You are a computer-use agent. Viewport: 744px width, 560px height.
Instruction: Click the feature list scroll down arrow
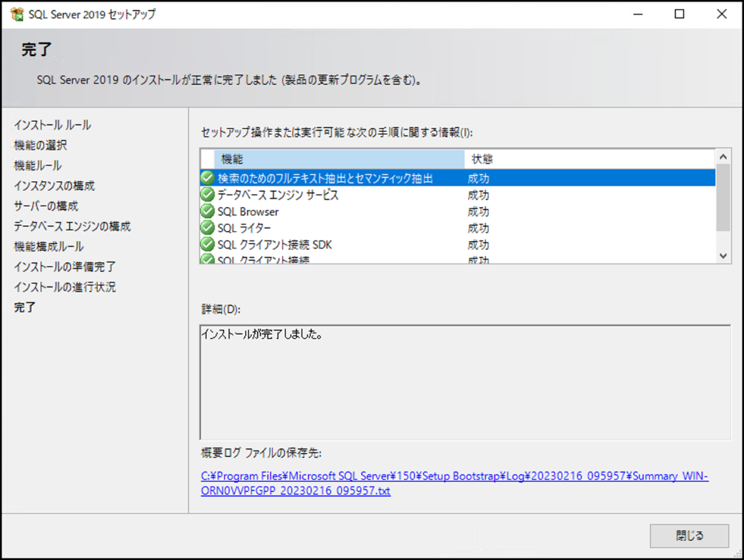pyautogui.click(x=723, y=256)
